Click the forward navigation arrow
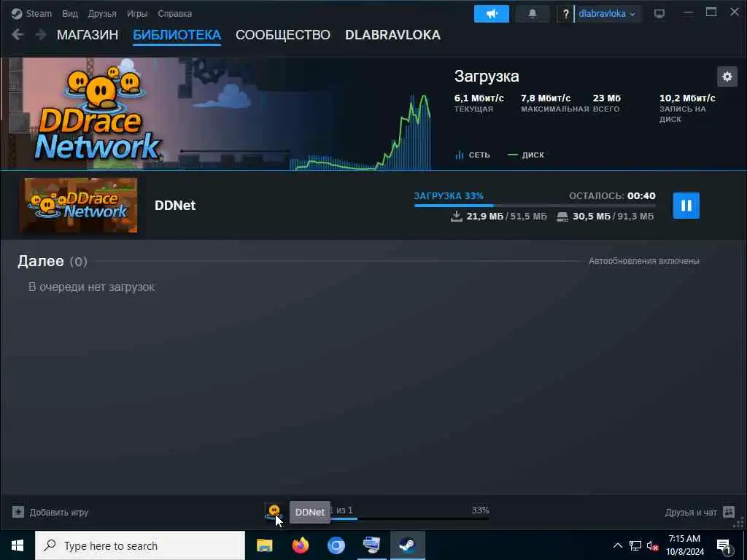This screenshot has height=560, width=747. click(41, 34)
